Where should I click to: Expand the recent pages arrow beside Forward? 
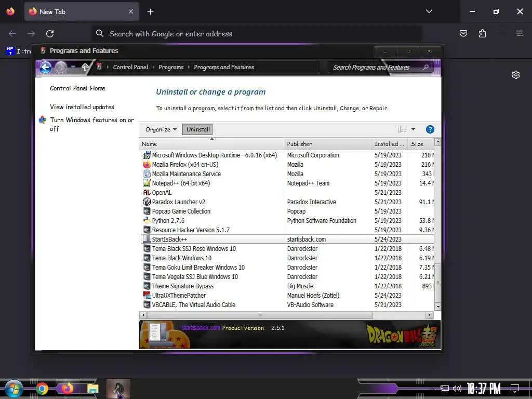[x=73, y=67]
